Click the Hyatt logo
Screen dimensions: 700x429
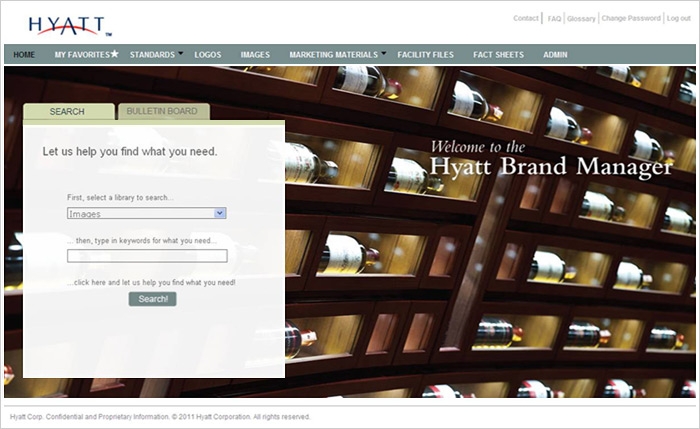71,26
